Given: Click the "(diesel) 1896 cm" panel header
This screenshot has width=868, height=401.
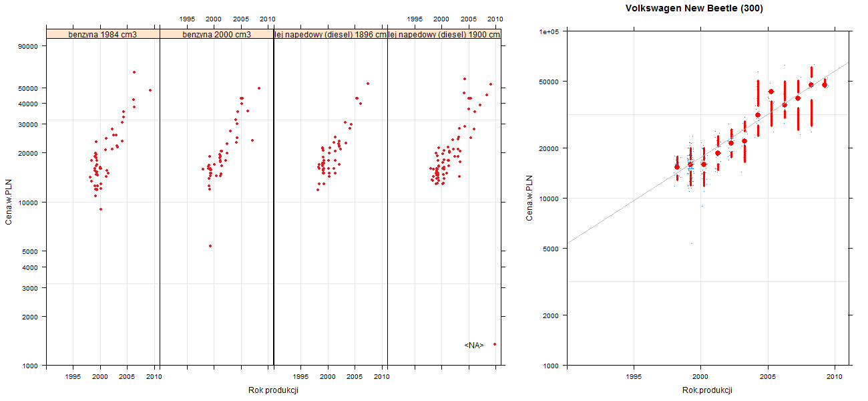Looking at the screenshot, I should (331, 33).
